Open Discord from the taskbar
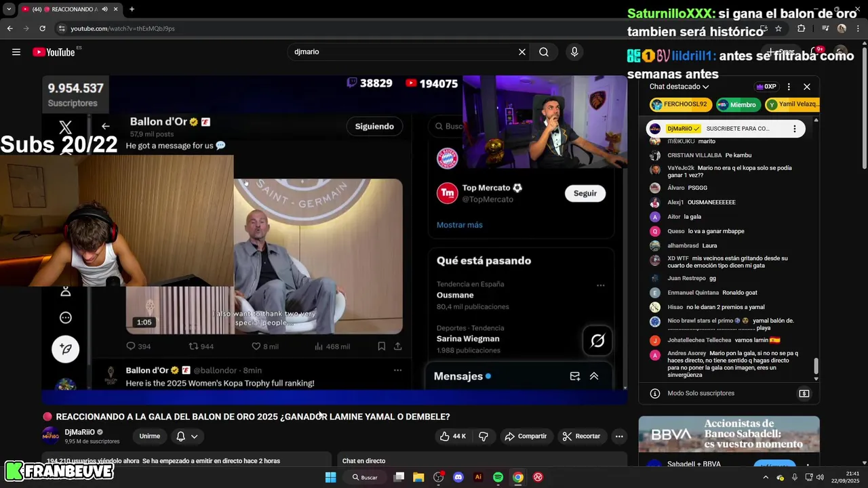Viewport: 868px width, 488px height. [x=458, y=477]
